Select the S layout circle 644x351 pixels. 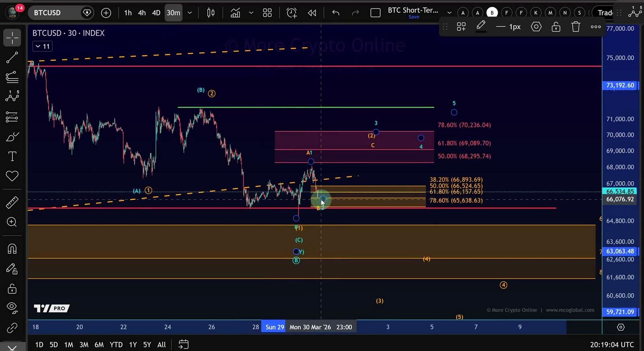[x=580, y=13]
